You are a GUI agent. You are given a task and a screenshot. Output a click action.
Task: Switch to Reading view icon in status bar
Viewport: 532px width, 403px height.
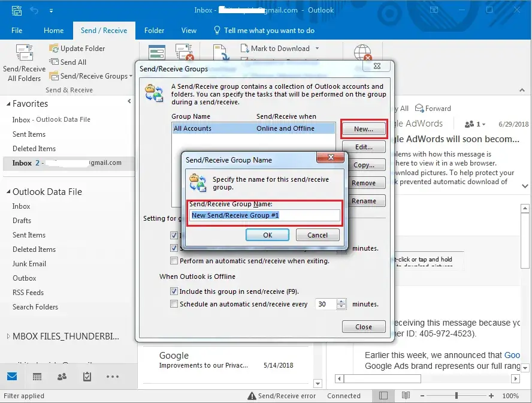406,396
